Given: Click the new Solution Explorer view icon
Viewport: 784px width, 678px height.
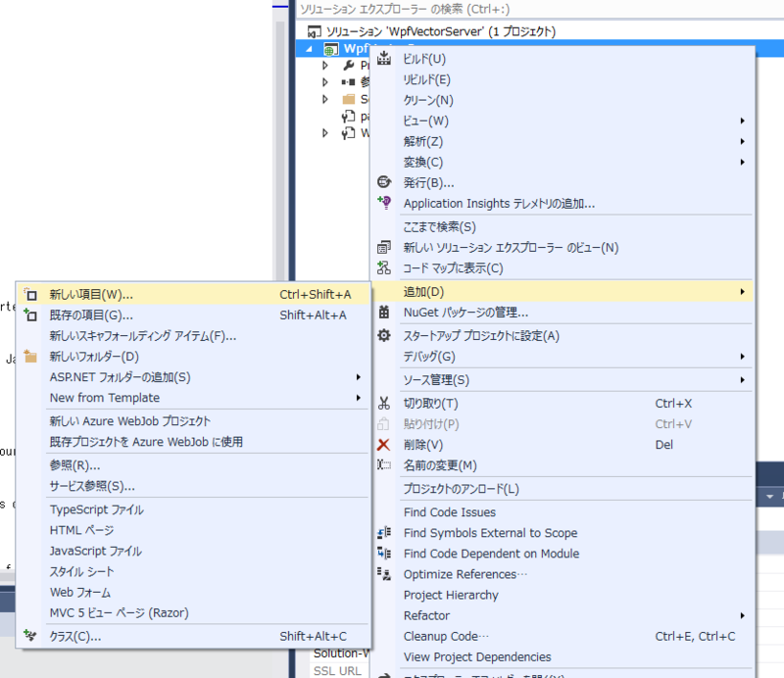Looking at the screenshot, I should point(384,247).
